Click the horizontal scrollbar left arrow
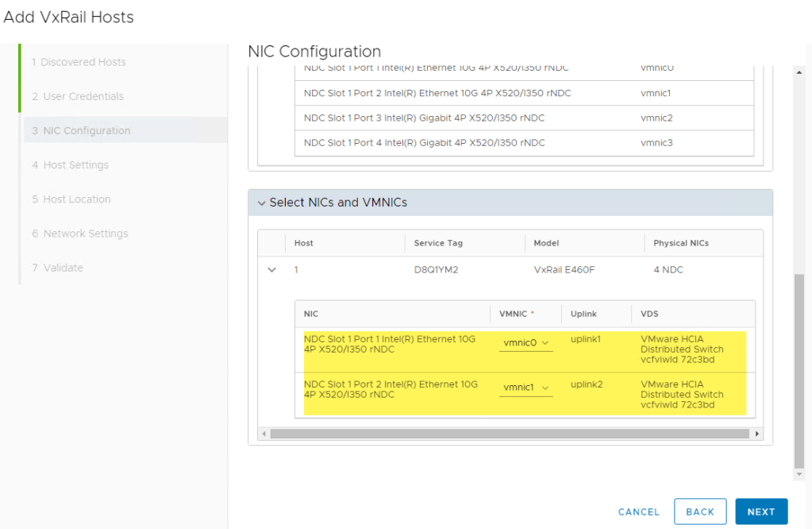 pyautogui.click(x=264, y=434)
